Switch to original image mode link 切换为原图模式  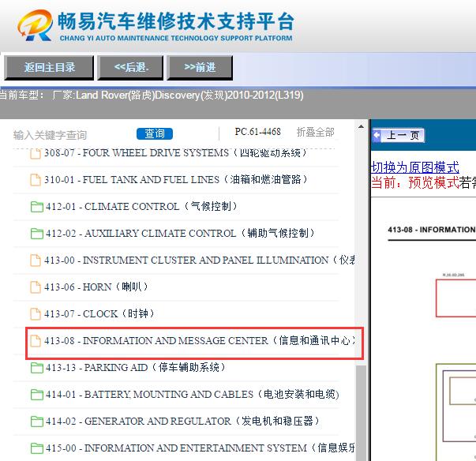(415, 167)
